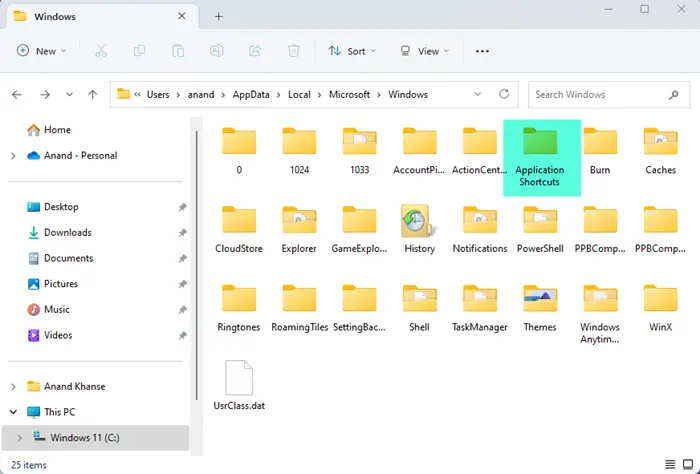Image resolution: width=700 pixels, height=474 pixels.
Task: Click AppData in the address path
Action: pyautogui.click(x=251, y=95)
